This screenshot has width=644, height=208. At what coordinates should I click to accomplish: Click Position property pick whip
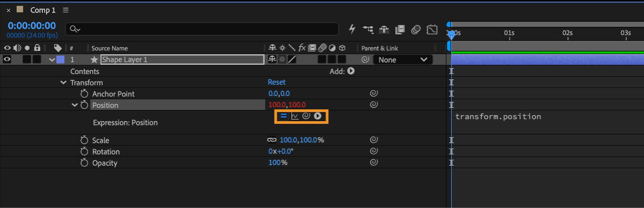373,105
